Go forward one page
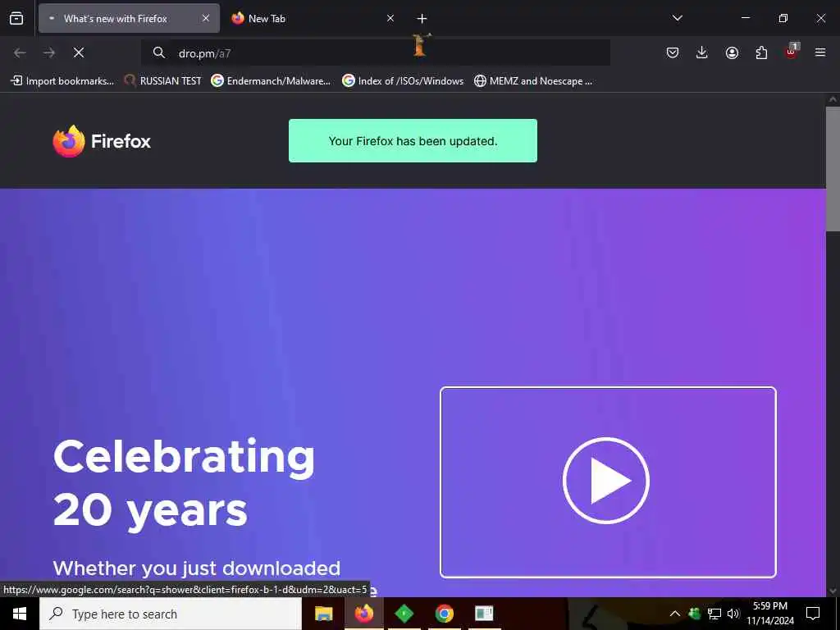Screen dimensions: 840x630 click(x=48, y=52)
